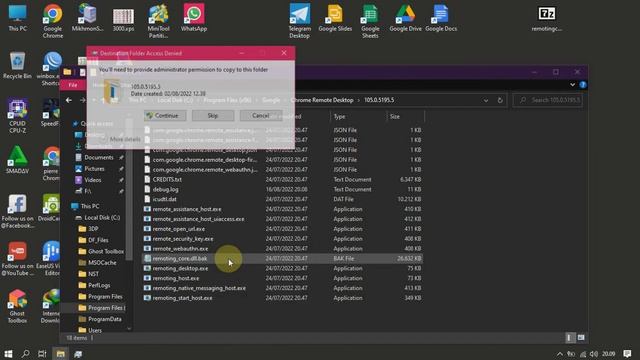Open 3DP folder in navigation tree
The width and height of the screenshot is (640, 360).
coord(93,229)
